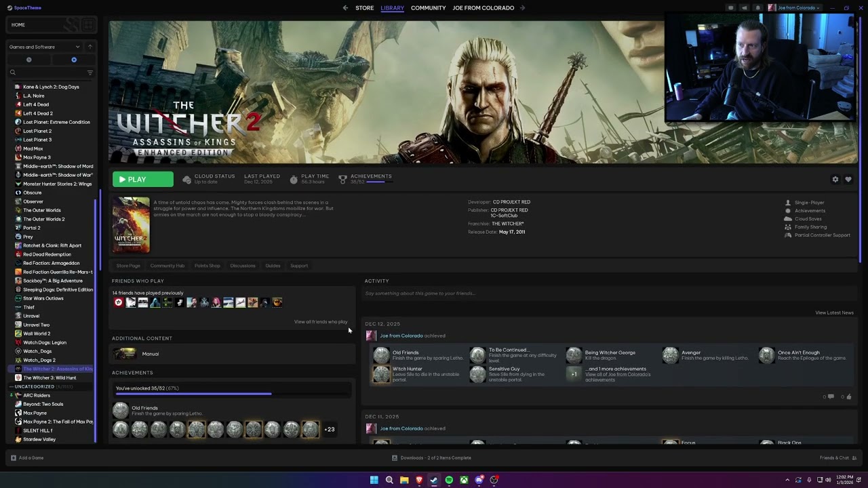The image size is (868, 488).
Task: Click the scroll-to-top arrow in the sidebar
Action: [x=90, y=47]
